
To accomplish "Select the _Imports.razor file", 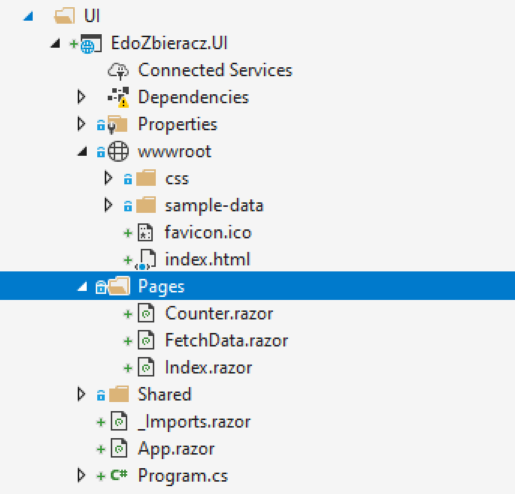I will (194, 421).
